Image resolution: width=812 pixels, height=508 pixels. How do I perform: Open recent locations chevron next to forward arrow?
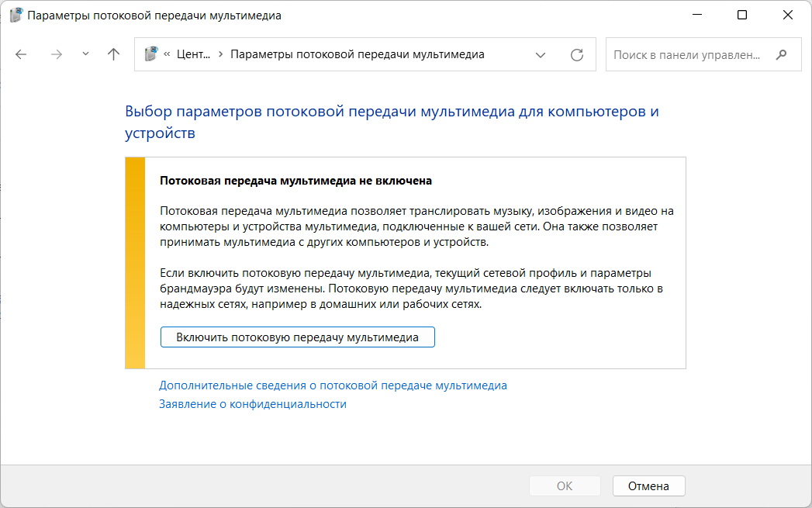85,54
